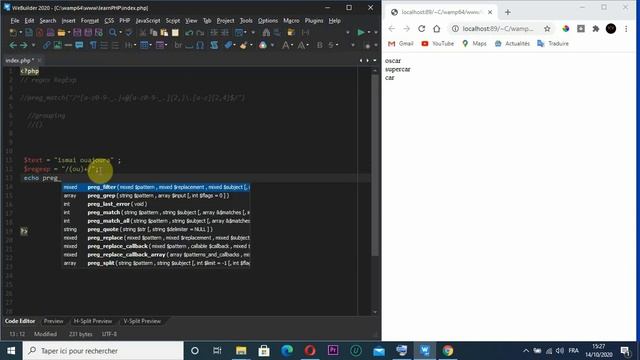Insert line break with the br icon
This screenshot has width=640, height=360.
pyautogui.click(x=178, y=45)
